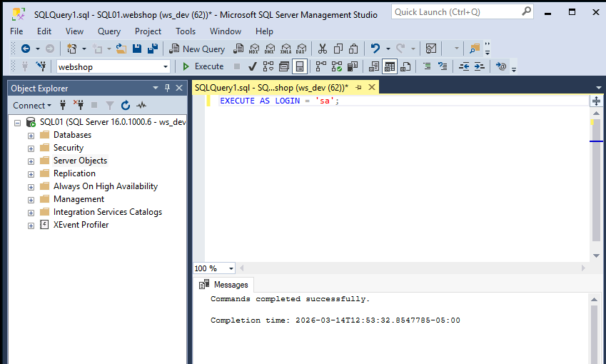Click the DAX query icon
The height and width of the screenshot is (364, 606).
pos(301,49)
